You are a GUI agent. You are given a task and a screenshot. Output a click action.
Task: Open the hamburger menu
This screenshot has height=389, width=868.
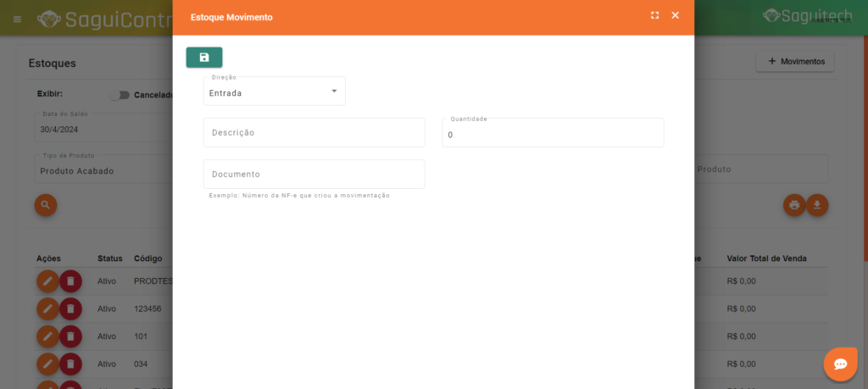[x=17, y=19]
